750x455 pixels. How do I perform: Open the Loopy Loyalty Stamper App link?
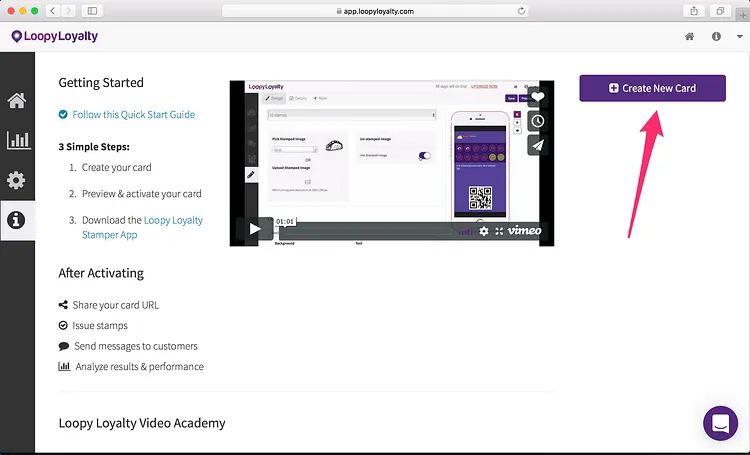pyautogui.click(x=142, y=227)
